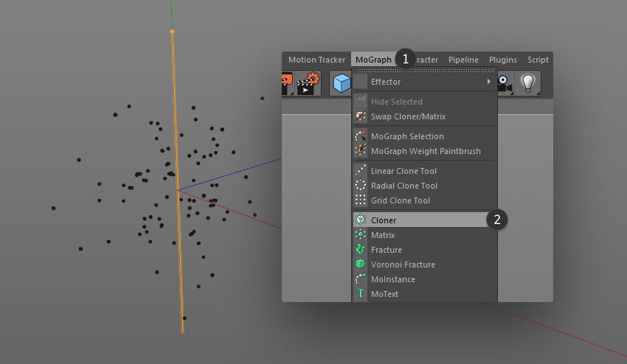Open the Edit Render Settings clapperboard icon

(308, 83)
